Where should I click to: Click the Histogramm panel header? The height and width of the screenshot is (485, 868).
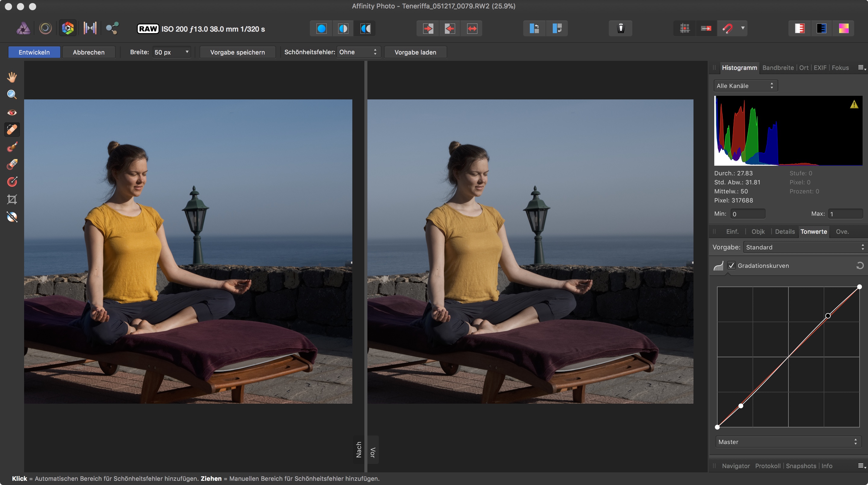[739, 67]
